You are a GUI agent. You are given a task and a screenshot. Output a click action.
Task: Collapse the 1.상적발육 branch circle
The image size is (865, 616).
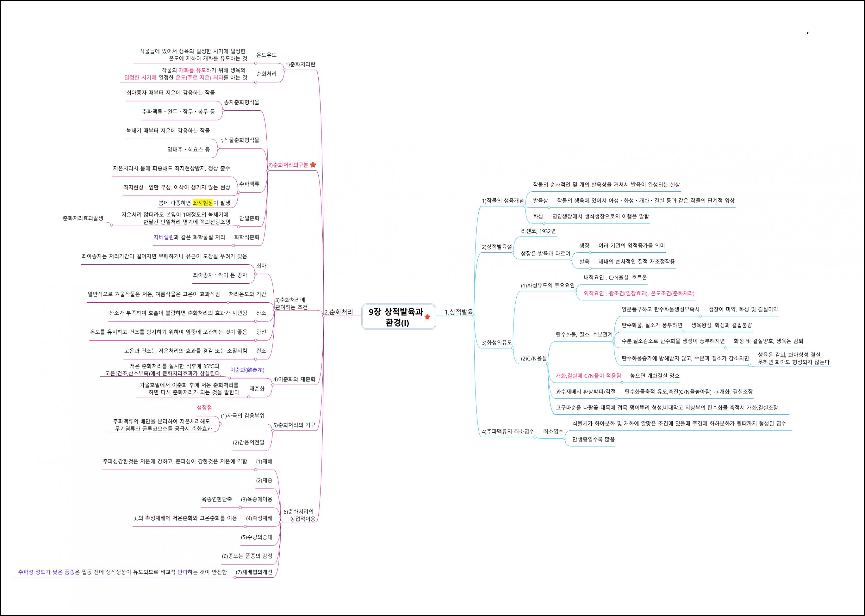(x=474, y=316)
